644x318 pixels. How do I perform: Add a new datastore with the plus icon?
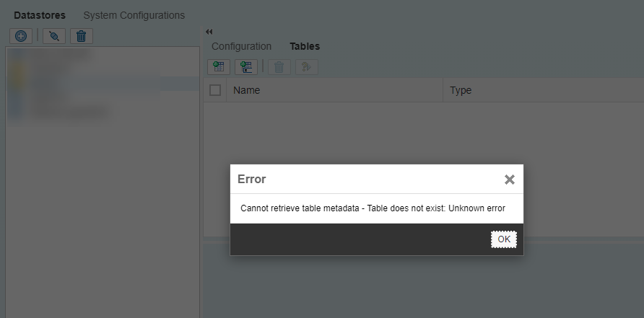pyautogui.click(x=21, y=36)
